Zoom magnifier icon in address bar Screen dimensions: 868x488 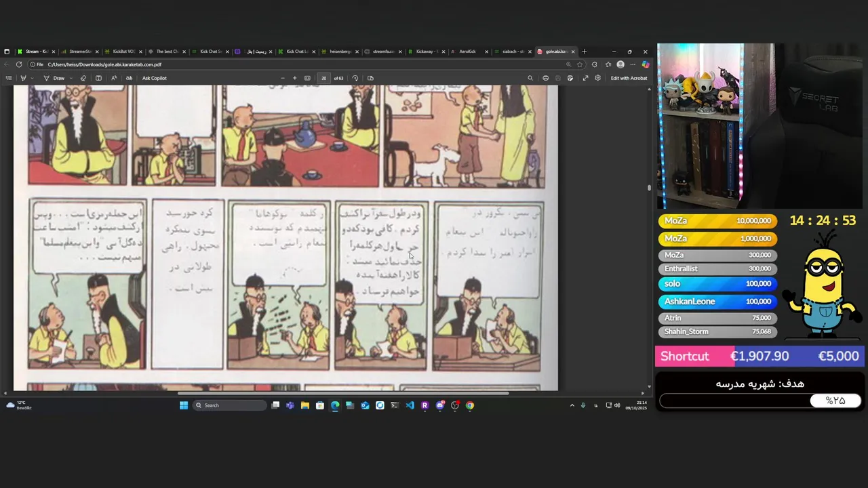pyautogui.click(x=568, y=64)
